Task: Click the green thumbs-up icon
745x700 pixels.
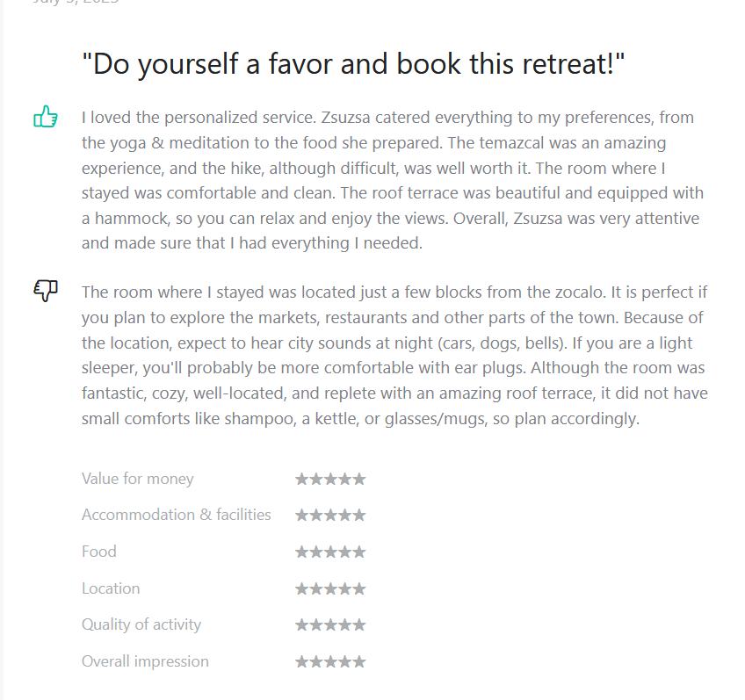Action: 46,116
